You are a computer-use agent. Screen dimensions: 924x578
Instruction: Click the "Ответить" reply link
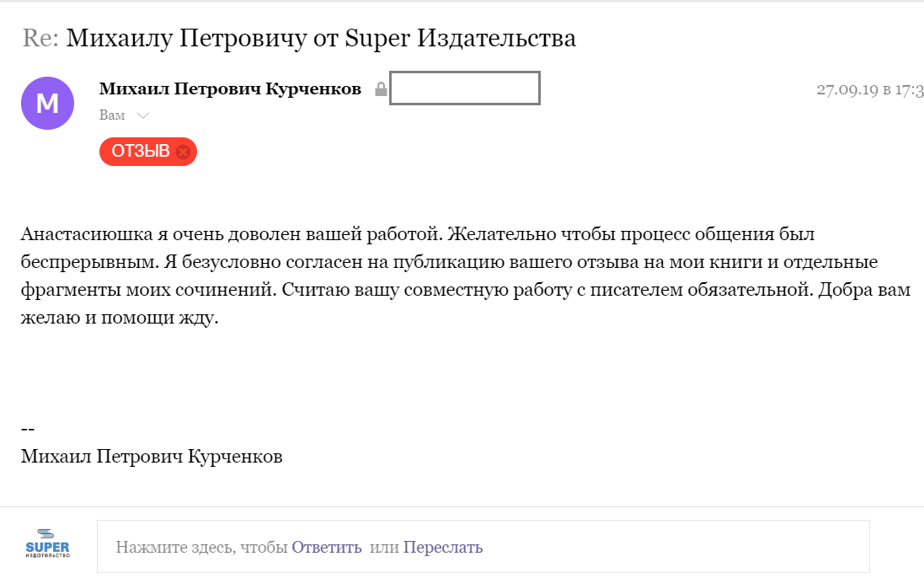click(327, 547)
